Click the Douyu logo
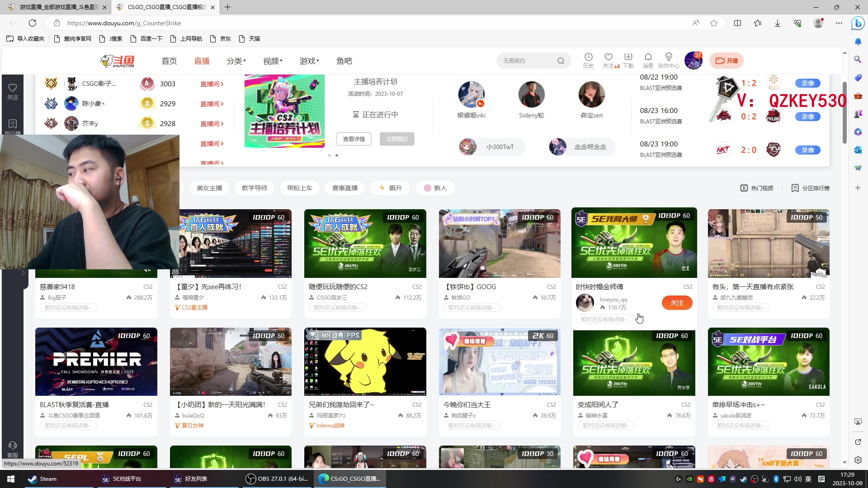 [117, 61]
